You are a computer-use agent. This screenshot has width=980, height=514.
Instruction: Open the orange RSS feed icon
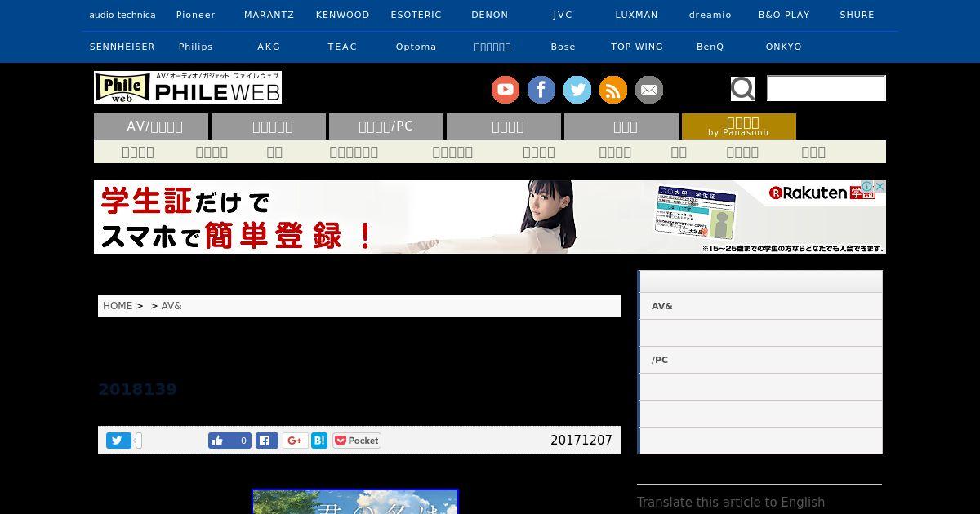pyautogui.click(x=613, y=90)
